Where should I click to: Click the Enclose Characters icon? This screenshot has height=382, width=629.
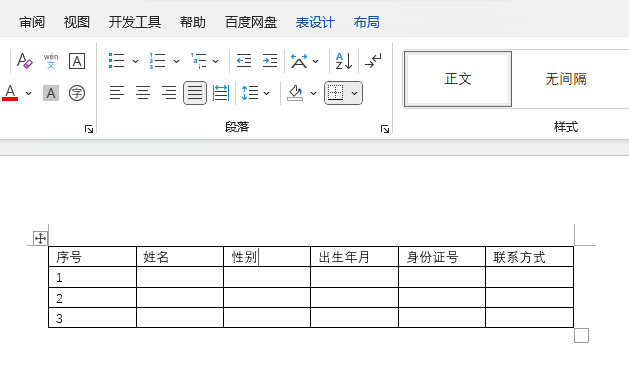tap(77, 93)
